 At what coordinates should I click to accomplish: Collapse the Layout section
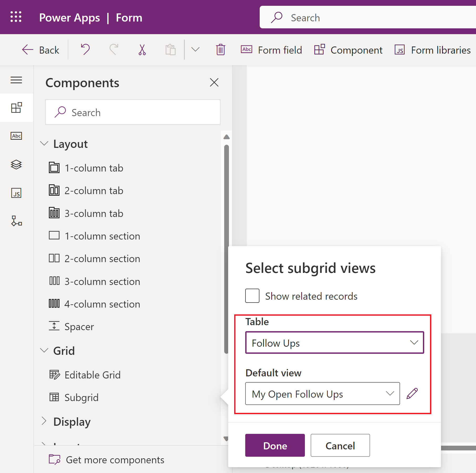pyautogui.click(x=44, y=144)
